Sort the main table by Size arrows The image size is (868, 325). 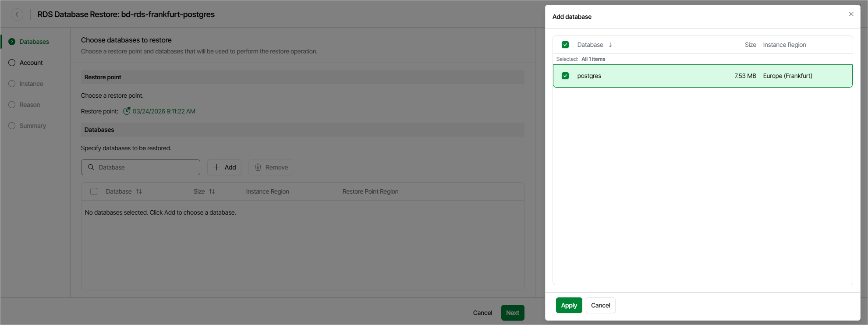[x=212, y=191]
